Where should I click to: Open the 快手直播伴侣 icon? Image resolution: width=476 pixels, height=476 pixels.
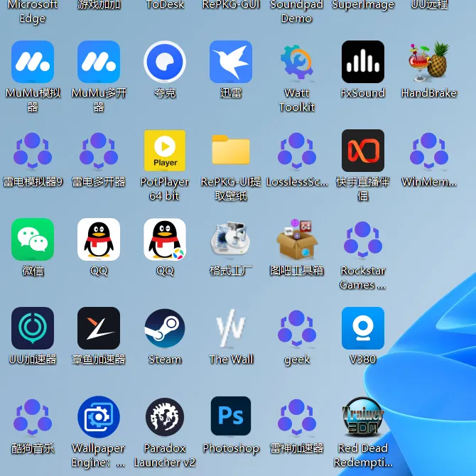point(363,151)
